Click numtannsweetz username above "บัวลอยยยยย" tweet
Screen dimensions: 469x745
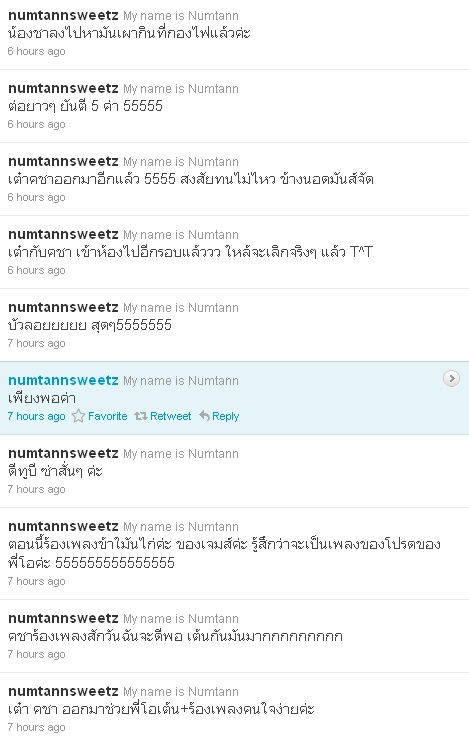tap(63, 307)
